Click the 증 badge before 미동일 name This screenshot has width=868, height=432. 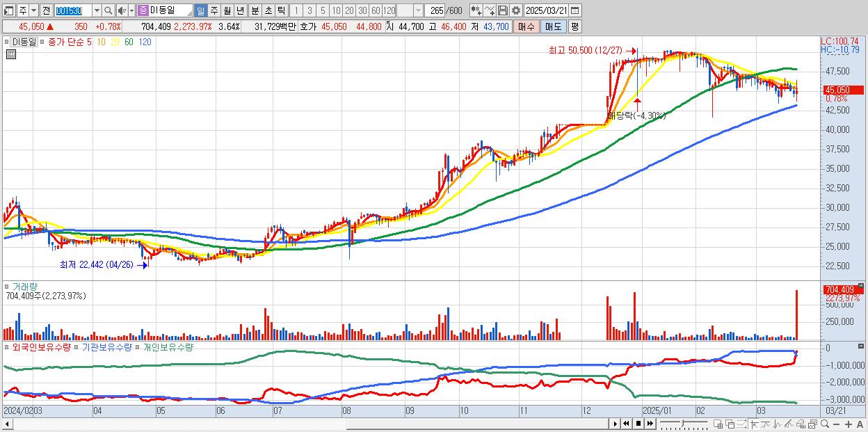pos(143,10)
